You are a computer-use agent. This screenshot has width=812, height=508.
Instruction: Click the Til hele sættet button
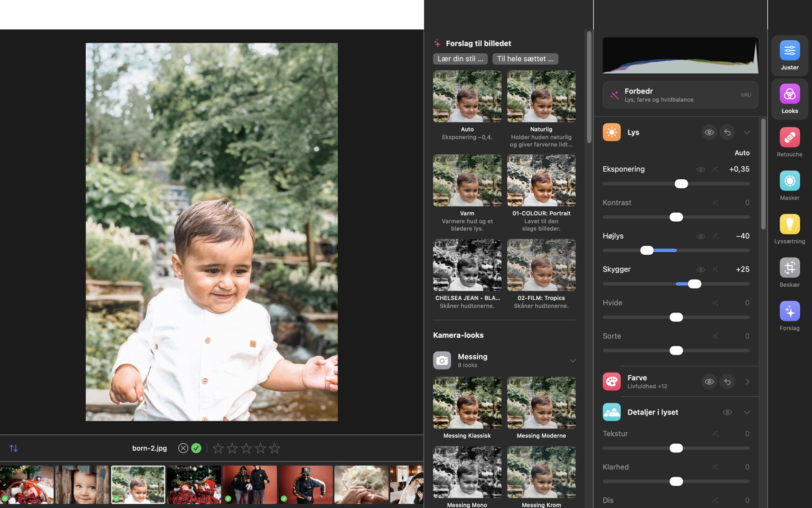click(x=525, y=59)
